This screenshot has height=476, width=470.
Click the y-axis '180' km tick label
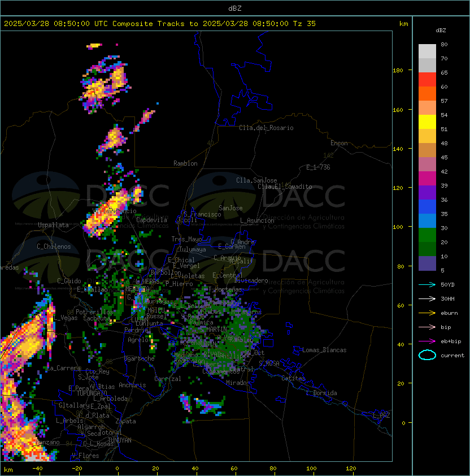coord(398,71)
